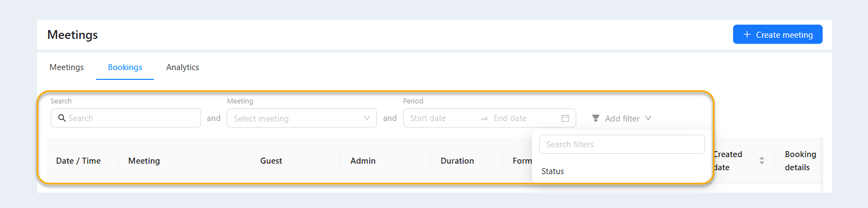
Task: Click the Date / Time column header
Action: click(78, 161)
